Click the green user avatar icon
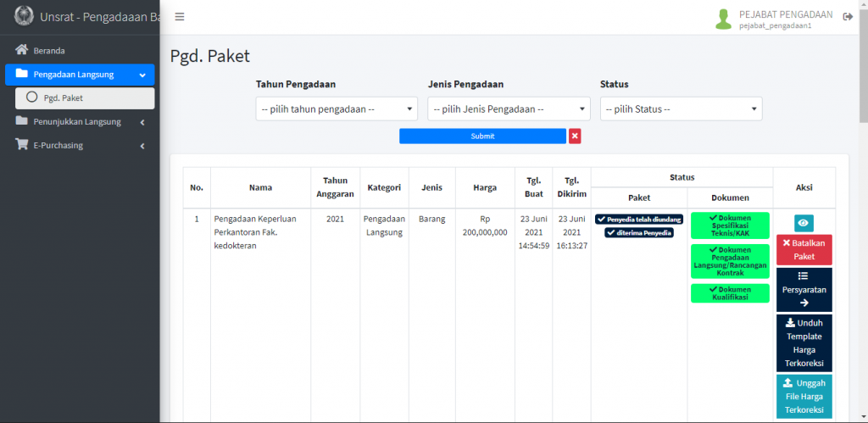 tap(723, 19)
